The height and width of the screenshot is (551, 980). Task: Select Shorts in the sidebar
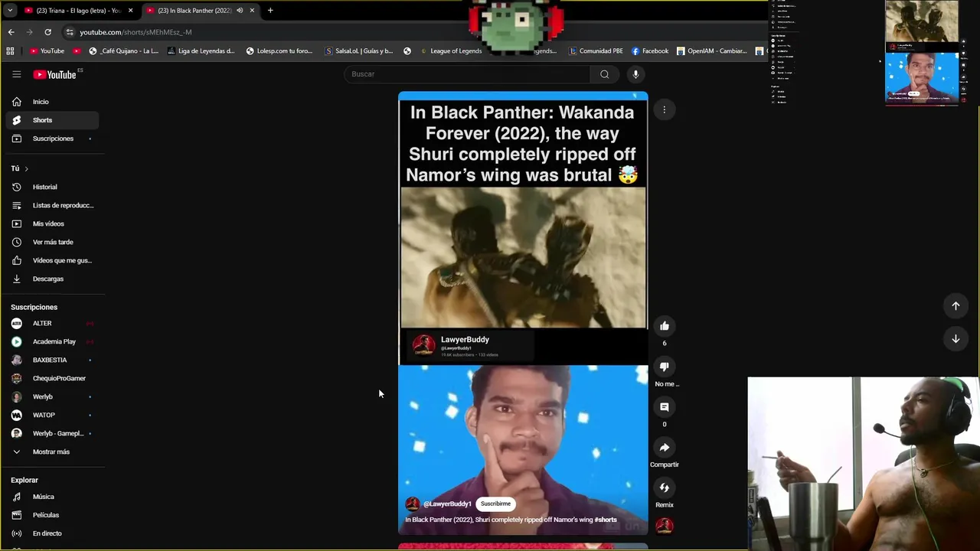(x=52, y=120)
